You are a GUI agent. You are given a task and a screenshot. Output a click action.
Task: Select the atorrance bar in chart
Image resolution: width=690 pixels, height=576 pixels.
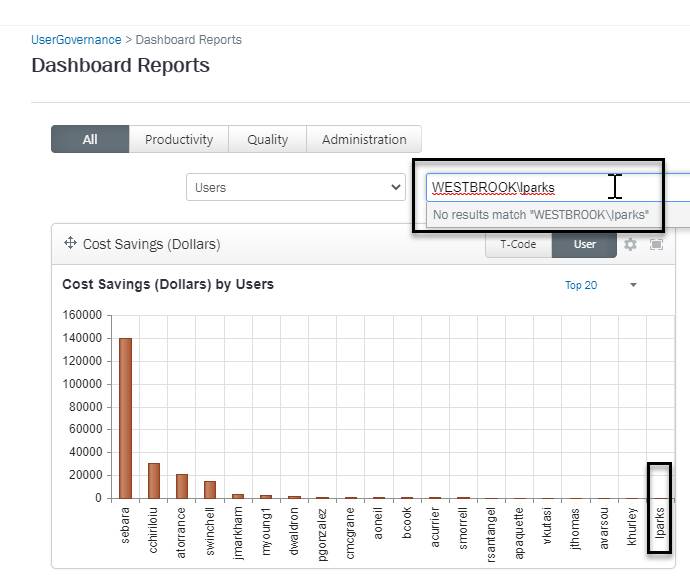pos(182,485)
